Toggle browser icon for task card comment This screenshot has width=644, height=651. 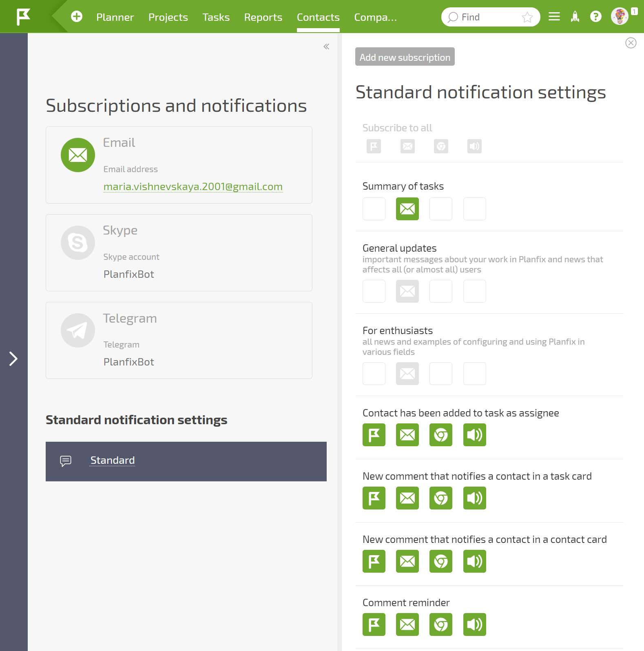tap(441, 498)
